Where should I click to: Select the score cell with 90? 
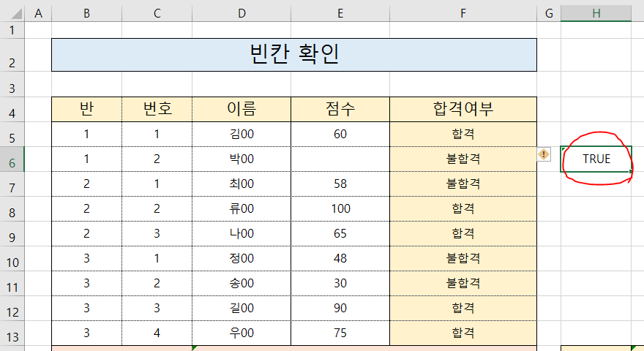point(340,308)
